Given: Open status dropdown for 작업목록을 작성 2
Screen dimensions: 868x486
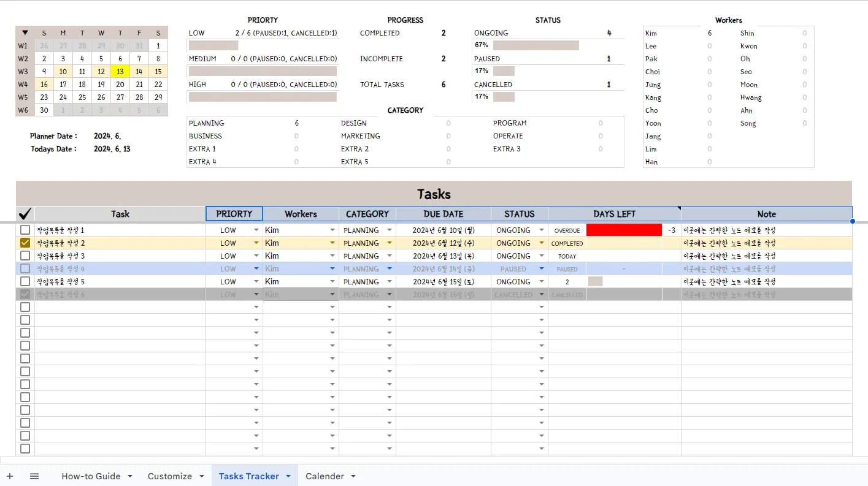Looking at the screenshot, I should pos(542,243).
